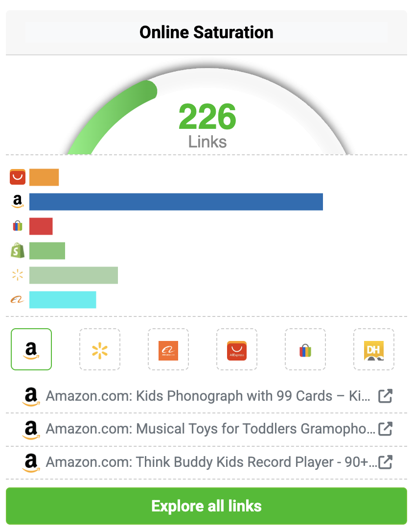Viewport: 413px width, 532px height.
Task: Click the cyan Alibaba bar in chart
Action: (63, 300)
